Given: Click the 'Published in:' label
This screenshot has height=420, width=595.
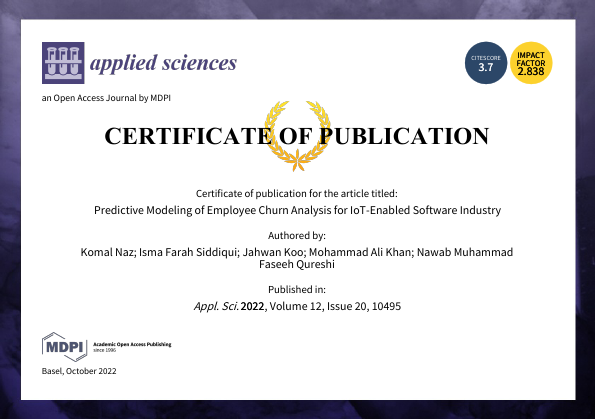Looking at the screenshot, I should [297, 289].
